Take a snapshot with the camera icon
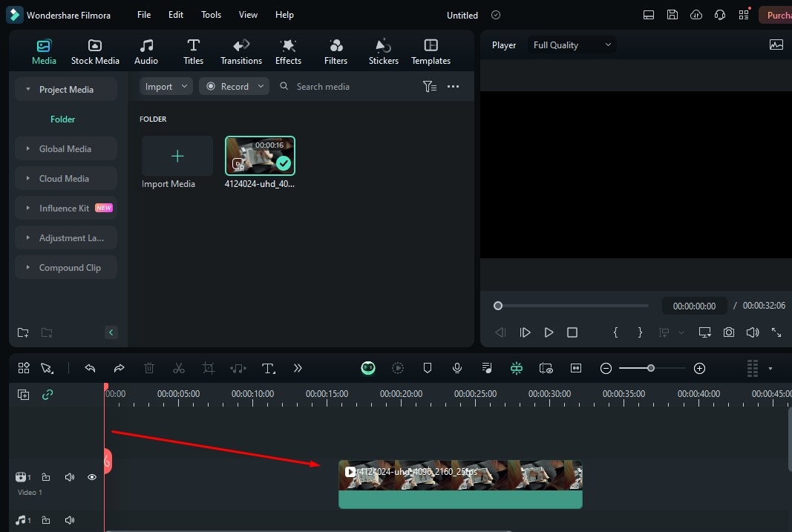This screenshot has width=792, height=532. coord(728,332)
